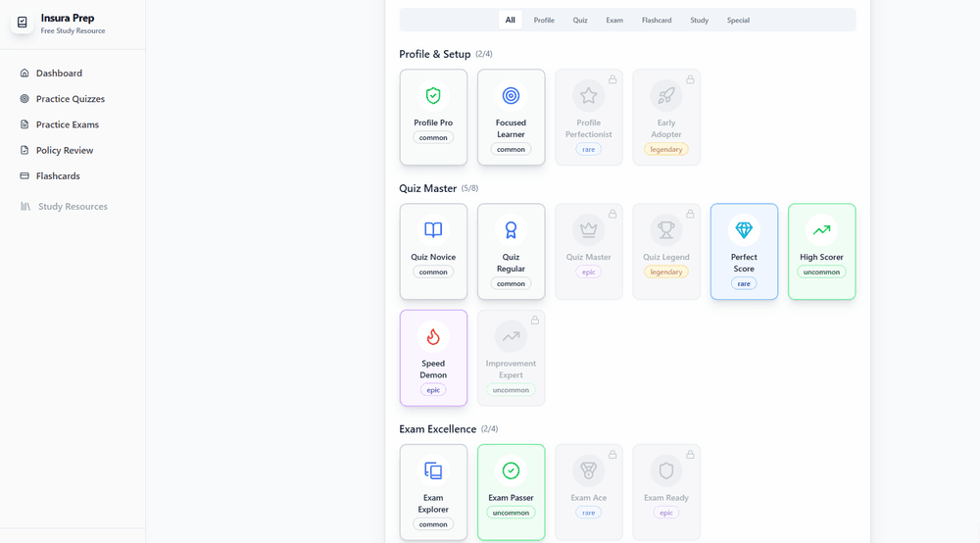Viewport: 980px width, 543px height.
Task: Switch to the Quiz filter tab
Action: [580, 20]
